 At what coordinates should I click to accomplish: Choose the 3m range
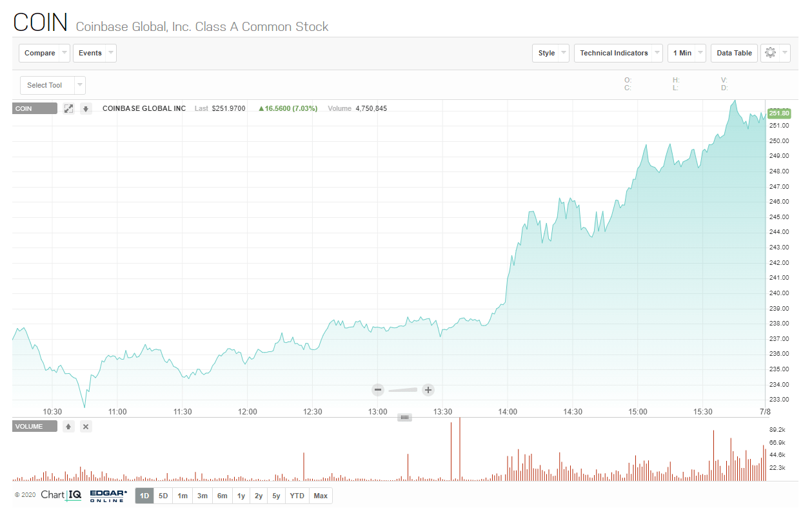(203, 496)
